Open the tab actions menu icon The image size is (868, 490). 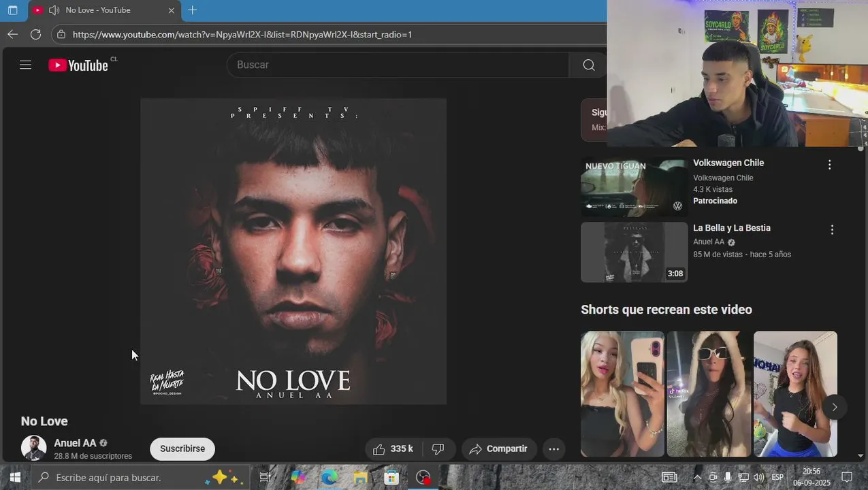[12, 10]
